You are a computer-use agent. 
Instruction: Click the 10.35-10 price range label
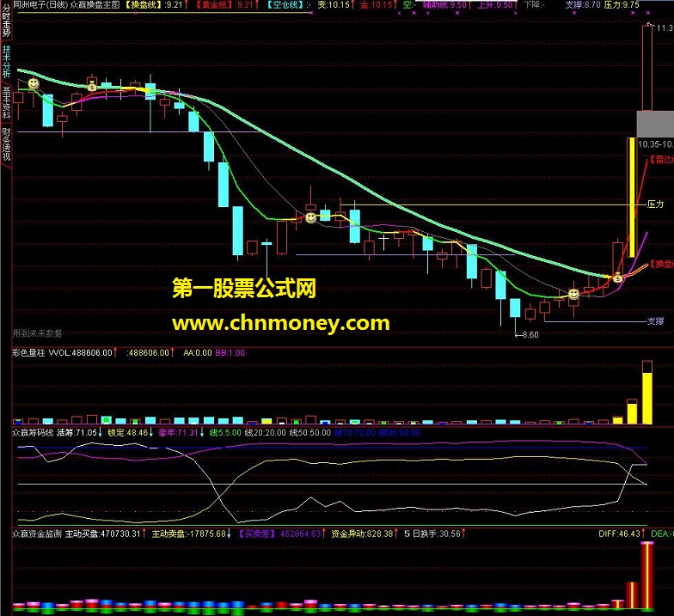pos(655,144)
